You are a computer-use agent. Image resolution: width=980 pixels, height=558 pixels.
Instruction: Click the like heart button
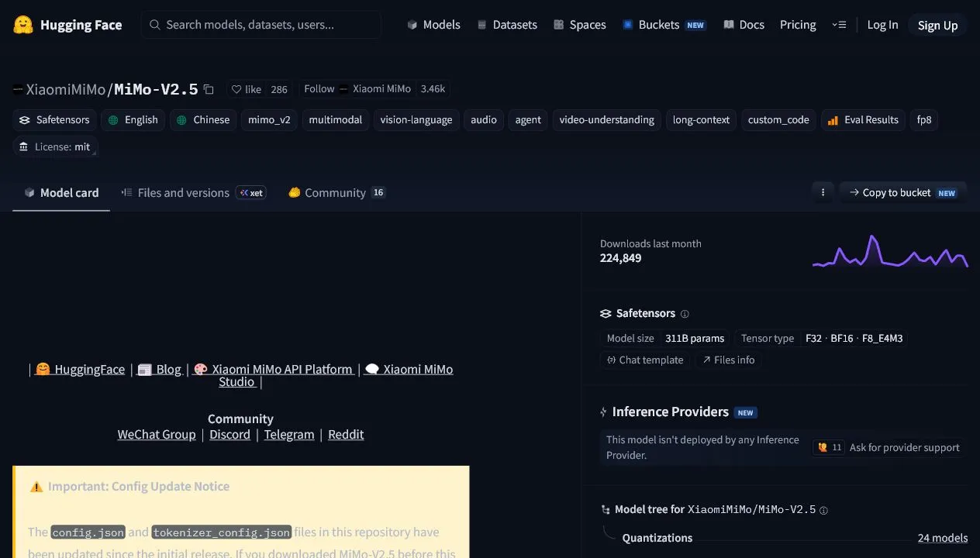tap(247, 89)
